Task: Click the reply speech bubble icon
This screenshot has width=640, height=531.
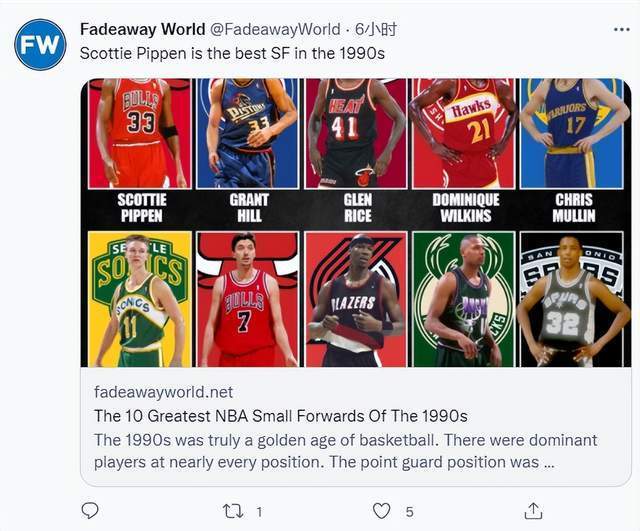Action: tap(90, 511)
